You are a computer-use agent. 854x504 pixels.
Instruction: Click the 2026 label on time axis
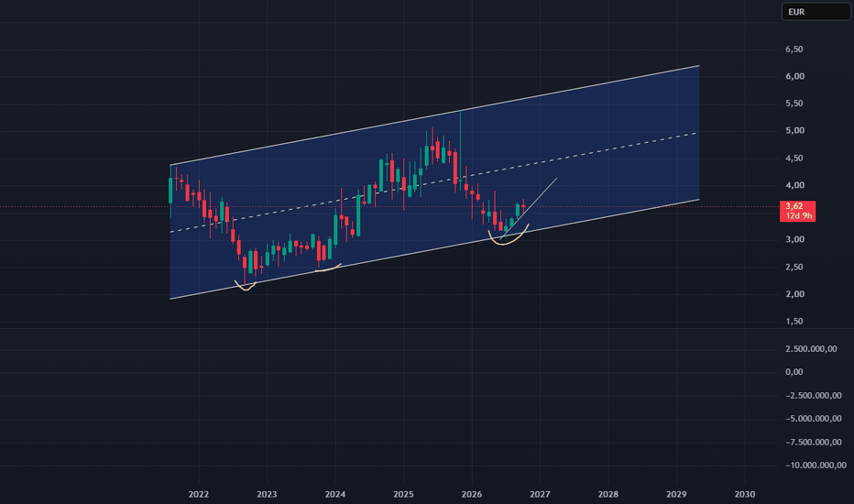[x=472, y=494]
